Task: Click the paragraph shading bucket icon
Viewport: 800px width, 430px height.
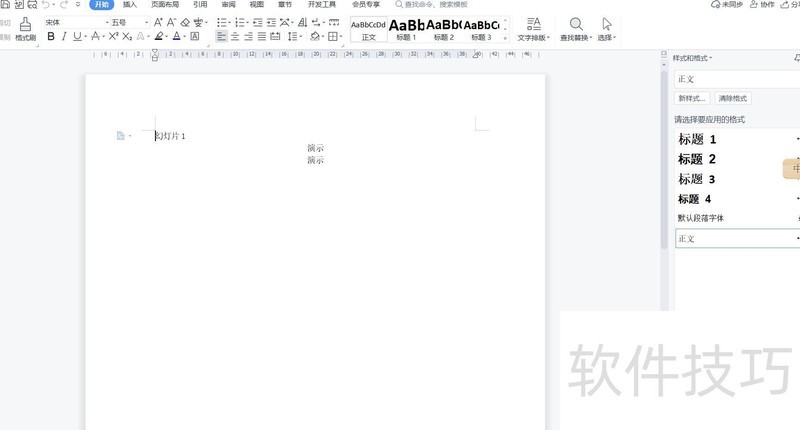Action: pyautogui.click(x=315, y=36)
